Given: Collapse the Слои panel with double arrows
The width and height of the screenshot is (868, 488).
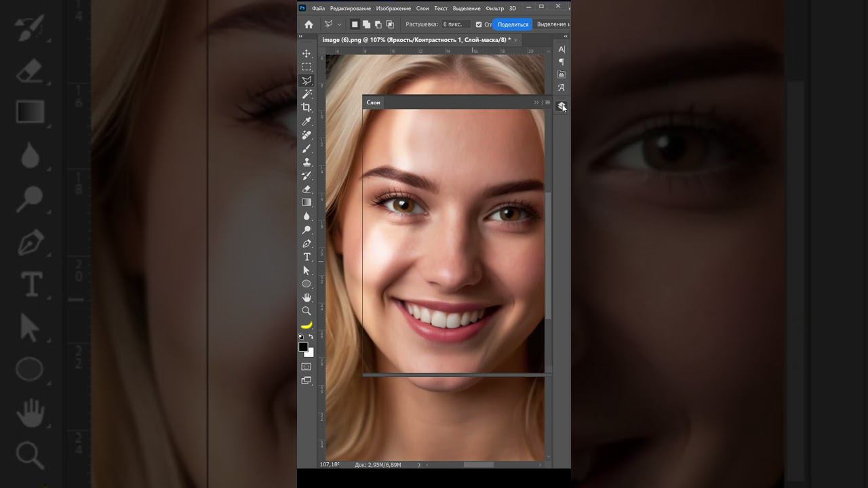Looking at the screenshot, I should [x=536, y=102].
